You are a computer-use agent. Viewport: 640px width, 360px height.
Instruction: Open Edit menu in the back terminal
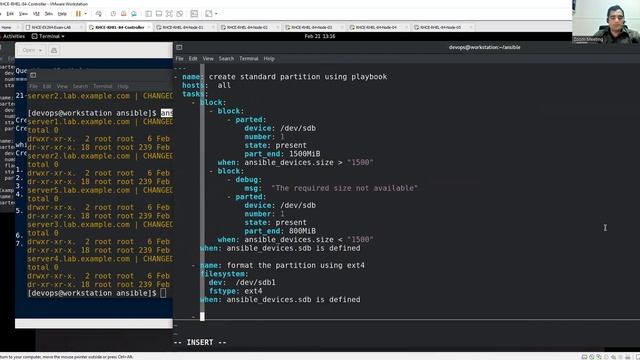pyautogui.click(x=47, y=87)
